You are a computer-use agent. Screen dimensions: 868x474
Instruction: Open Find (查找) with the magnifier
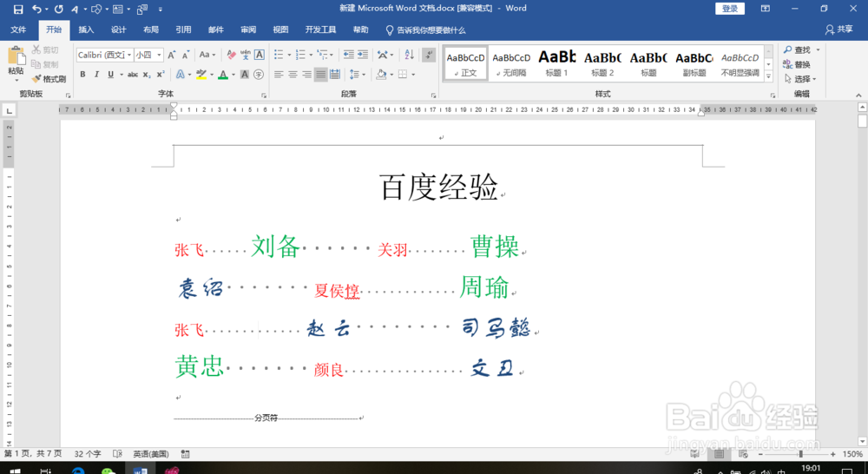tap(797, 49)
